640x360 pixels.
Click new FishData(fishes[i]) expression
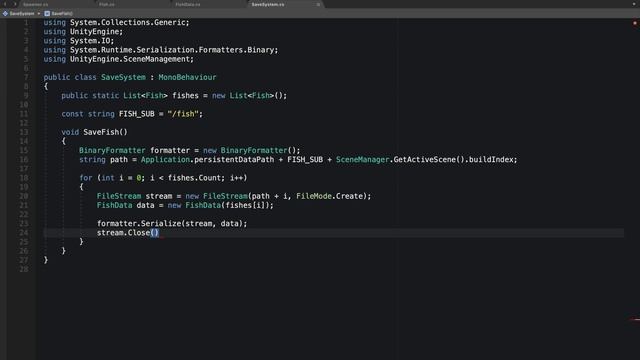(218, 205)
